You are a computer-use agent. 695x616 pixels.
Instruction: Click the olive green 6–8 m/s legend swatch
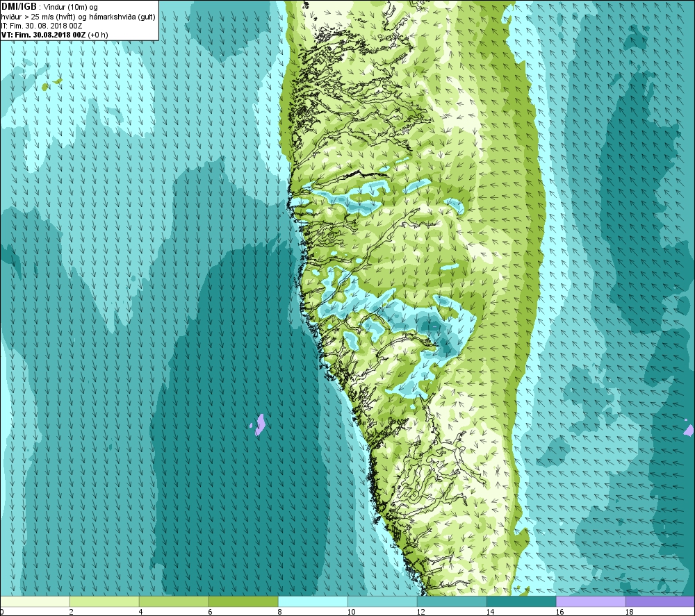[243, 601]
